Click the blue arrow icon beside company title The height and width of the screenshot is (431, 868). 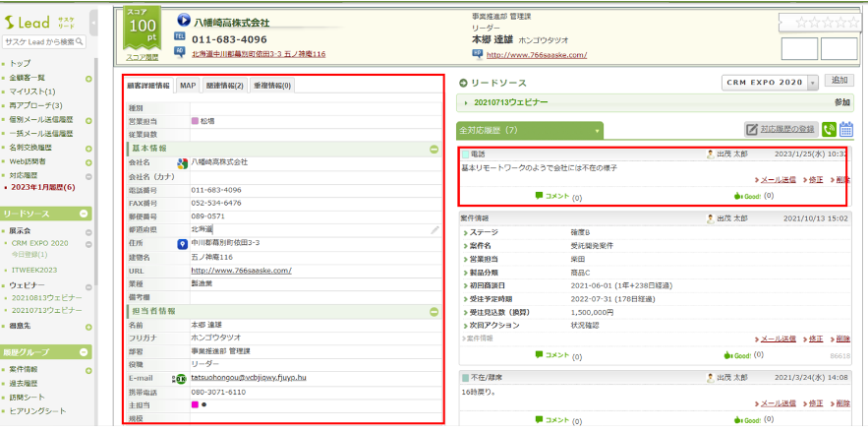184,20
